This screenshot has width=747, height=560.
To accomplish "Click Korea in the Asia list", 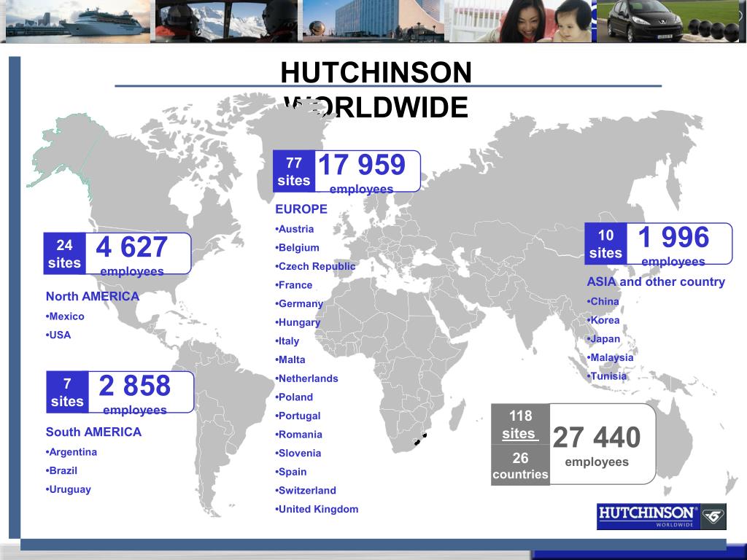I will coord(603,321).
